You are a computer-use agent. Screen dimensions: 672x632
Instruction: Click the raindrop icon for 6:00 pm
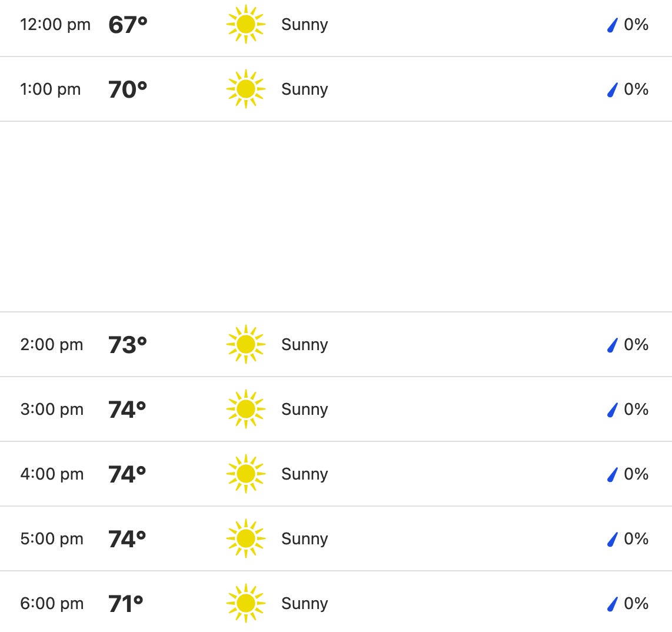tap(613, 604)
